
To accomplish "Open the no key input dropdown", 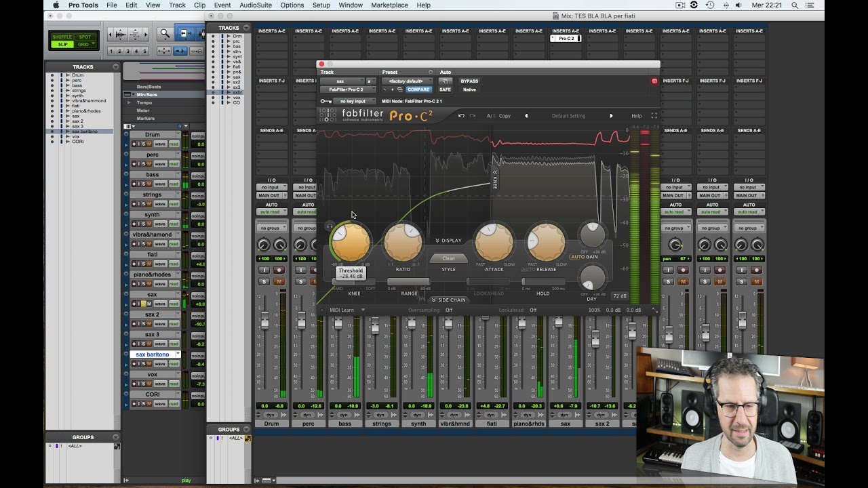I will pos(355,101).
